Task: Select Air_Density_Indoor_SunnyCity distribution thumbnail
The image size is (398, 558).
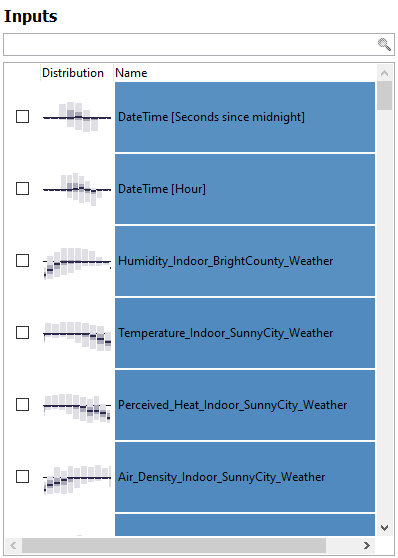Action: 77,479
